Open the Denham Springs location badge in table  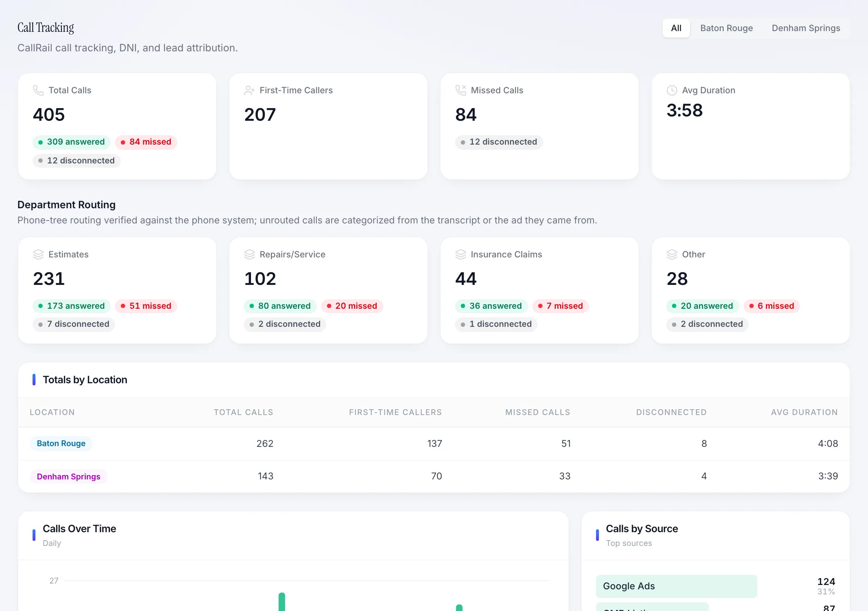click(x=68, y=477)
